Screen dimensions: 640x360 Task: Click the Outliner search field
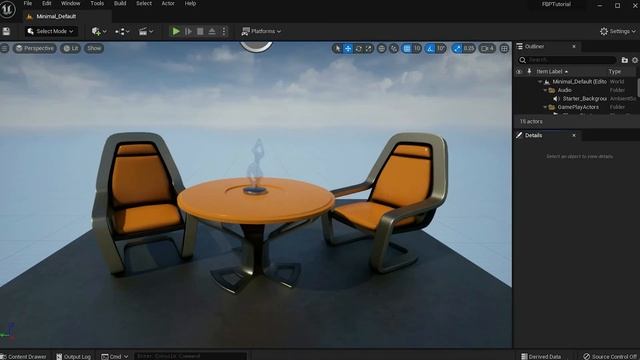pos(567,60)
